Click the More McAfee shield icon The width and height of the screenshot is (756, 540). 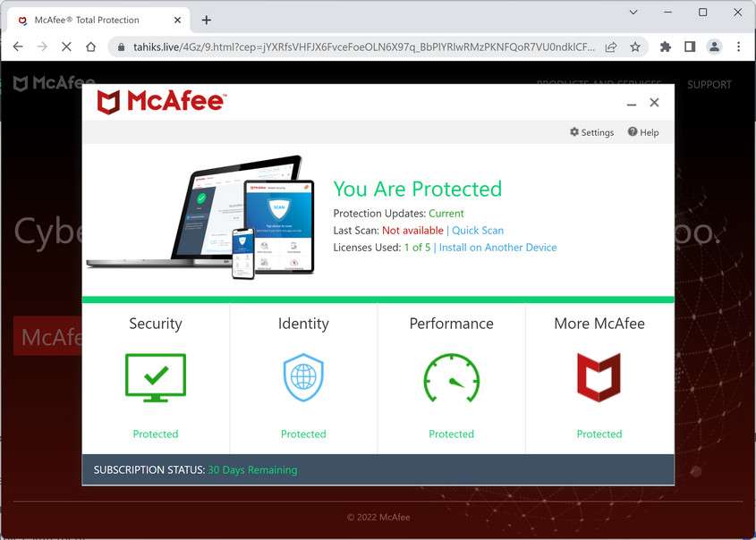tap(599, 377)
